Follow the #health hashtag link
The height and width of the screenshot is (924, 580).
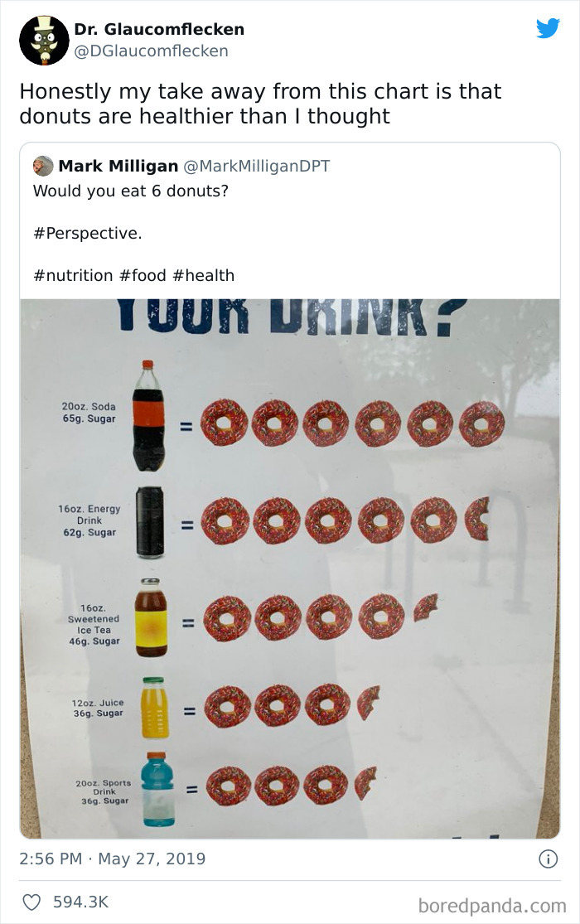point(204,275)
